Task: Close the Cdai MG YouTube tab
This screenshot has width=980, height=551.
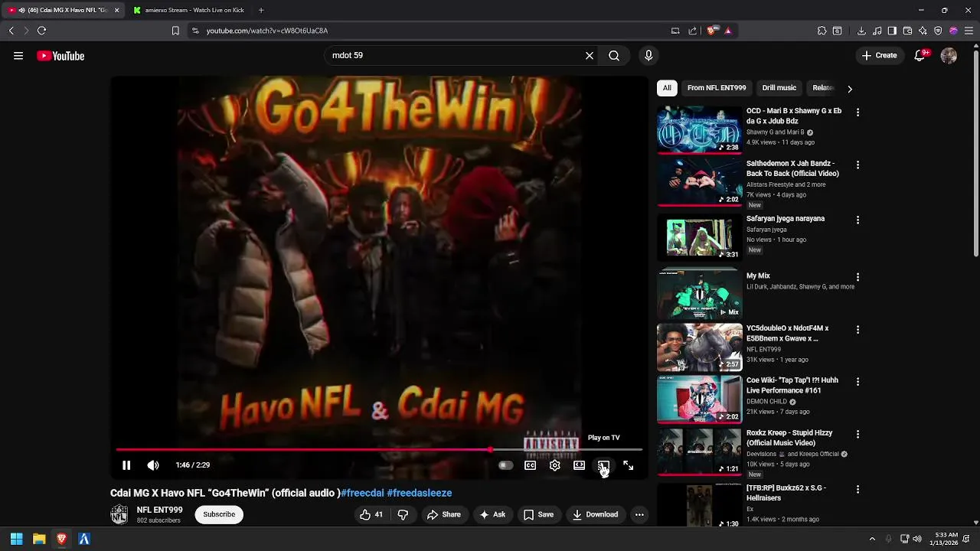Action: (x=116, y=10)
